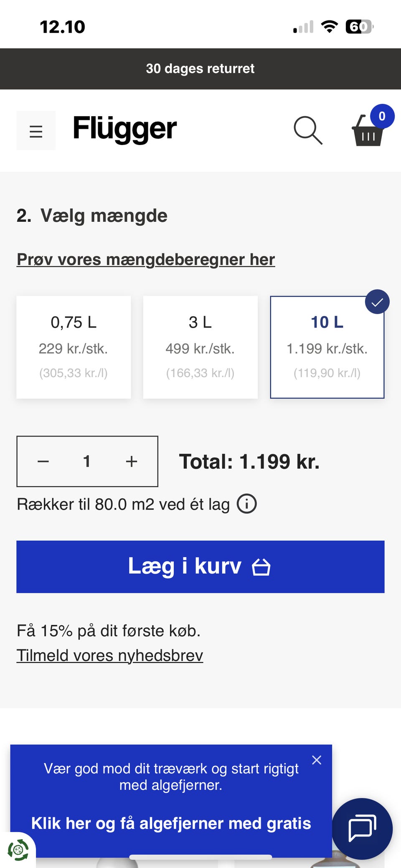Choose the 10 L size option

tap(327, 347)
